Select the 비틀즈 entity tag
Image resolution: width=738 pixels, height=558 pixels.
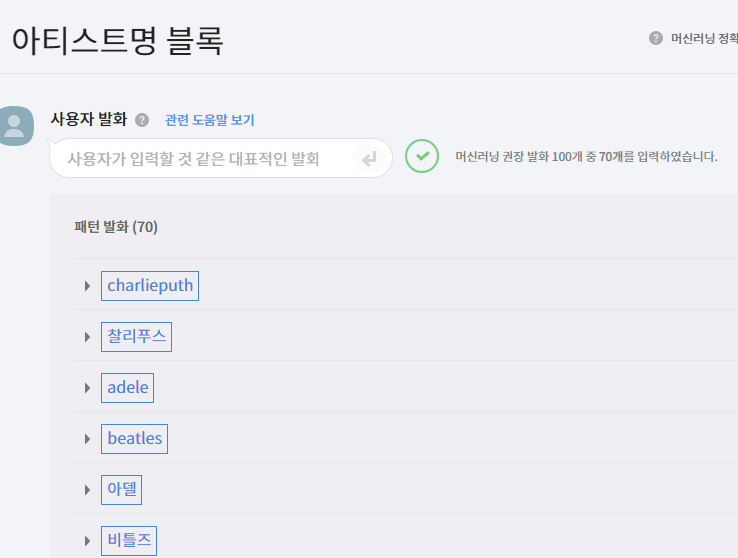tap(129, 541)
